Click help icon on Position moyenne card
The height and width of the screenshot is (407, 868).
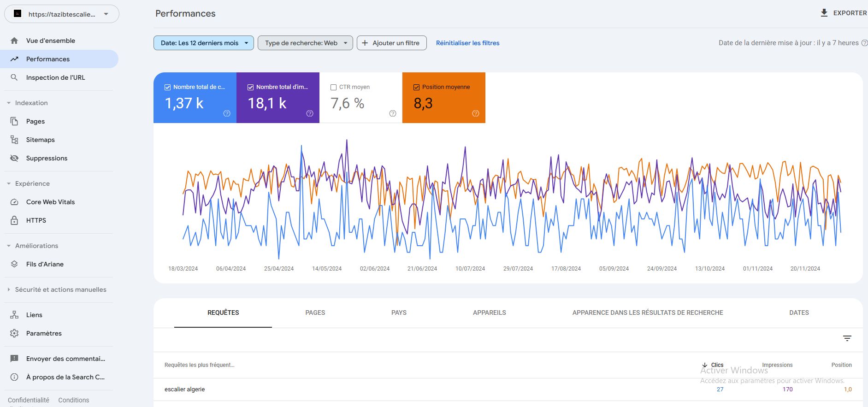click(x=475, y=113)
